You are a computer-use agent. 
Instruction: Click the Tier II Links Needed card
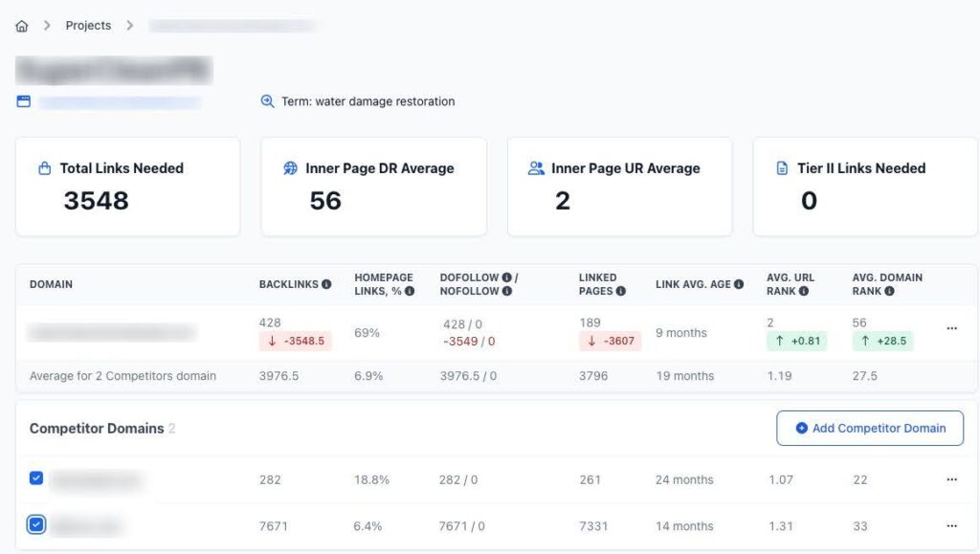(865, 186)
